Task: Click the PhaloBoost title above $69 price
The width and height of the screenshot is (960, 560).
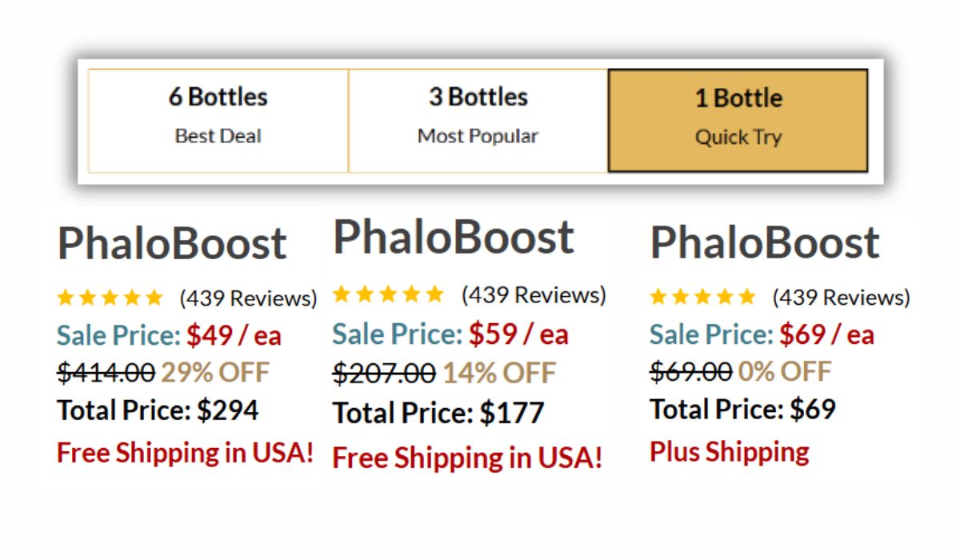Action: 765,242
